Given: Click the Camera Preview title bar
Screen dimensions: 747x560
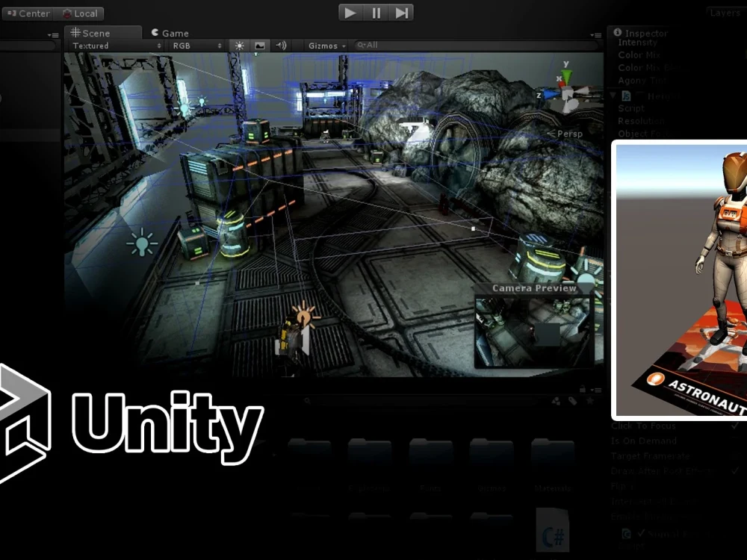Looking at the screenshot, I should pos(533,288).
